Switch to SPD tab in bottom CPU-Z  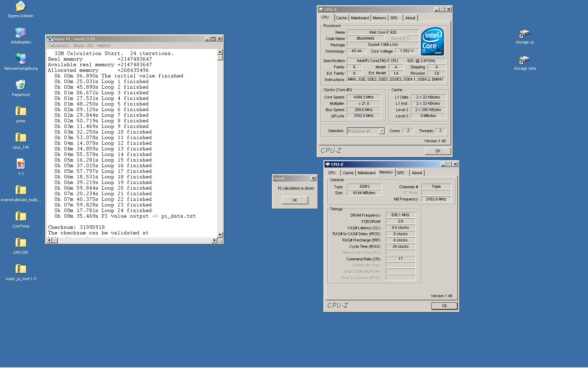(401, 173)
